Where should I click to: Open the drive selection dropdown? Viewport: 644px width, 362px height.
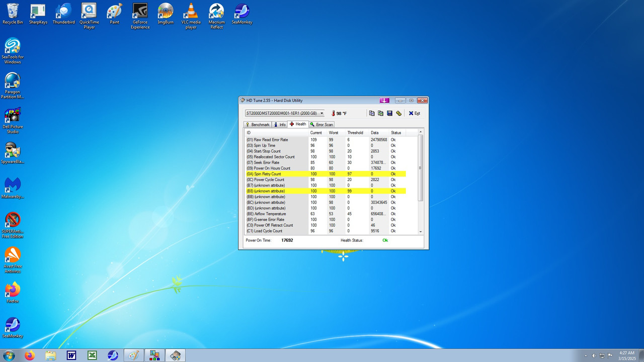coord(284,114)
